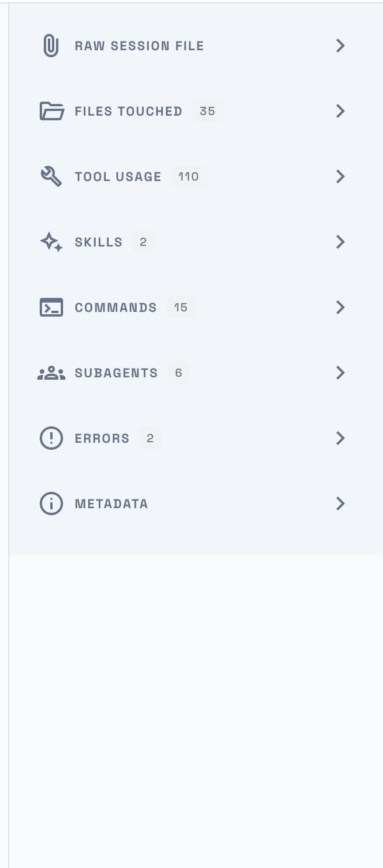The image size is (383, 868).
Task: Click the info icon next to Metadata
Action: click(51, 504)
